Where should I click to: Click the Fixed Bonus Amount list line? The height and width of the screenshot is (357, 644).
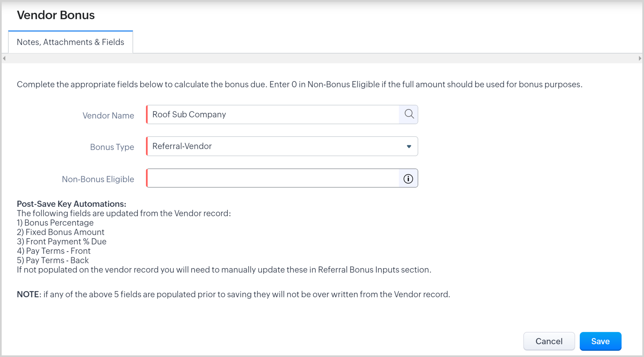(x=61, y=232)
